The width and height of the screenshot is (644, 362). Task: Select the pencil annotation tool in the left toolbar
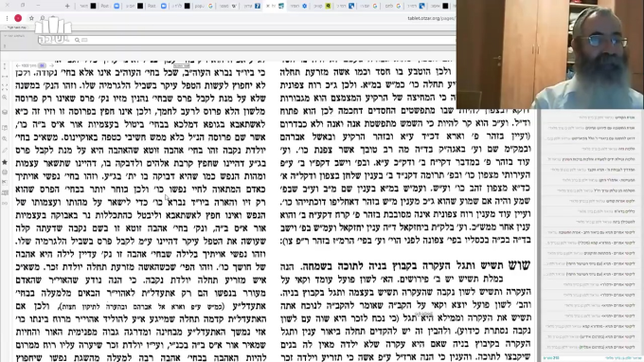coord(5,151)
